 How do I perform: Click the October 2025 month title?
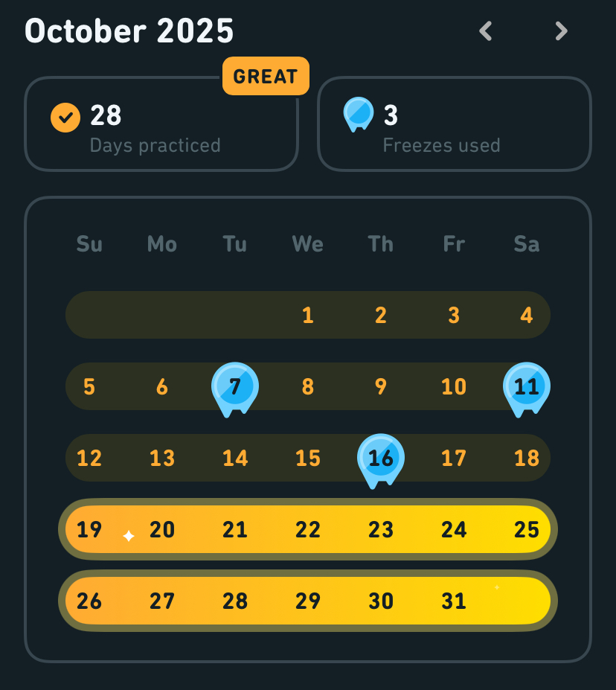[x=129, y=31]
